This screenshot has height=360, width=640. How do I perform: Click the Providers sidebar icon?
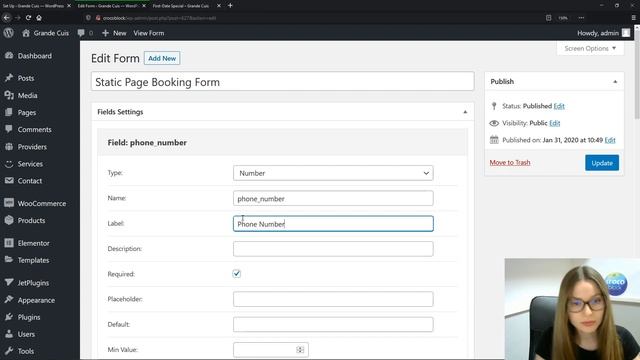coord(9,147)
